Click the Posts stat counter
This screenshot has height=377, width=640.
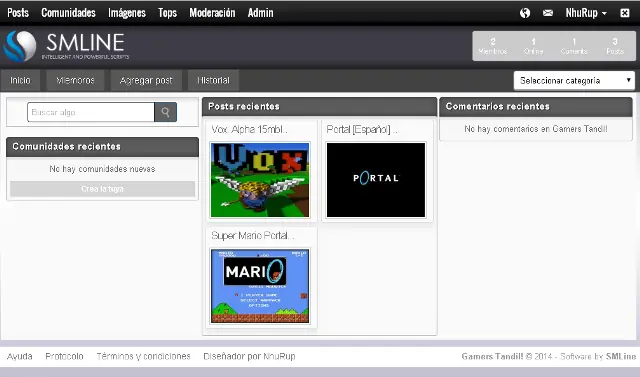tap(615, 46)
